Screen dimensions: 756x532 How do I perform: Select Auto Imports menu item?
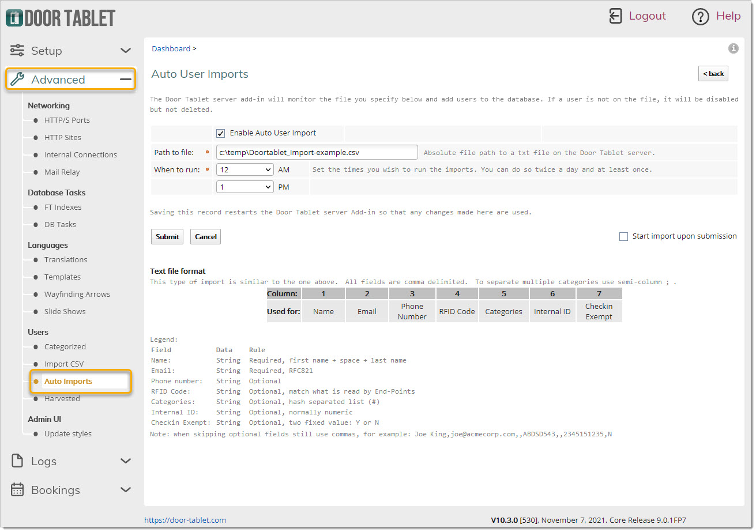[x=68, y=382]
